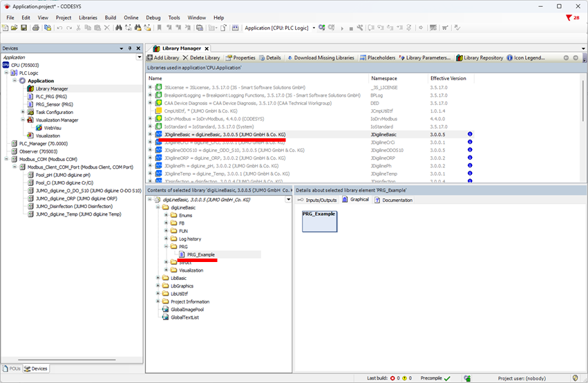This screenshot has width=588, height=383.
Task: Open the Build menu
Action: pyautogui.click(x=111, y=18)
